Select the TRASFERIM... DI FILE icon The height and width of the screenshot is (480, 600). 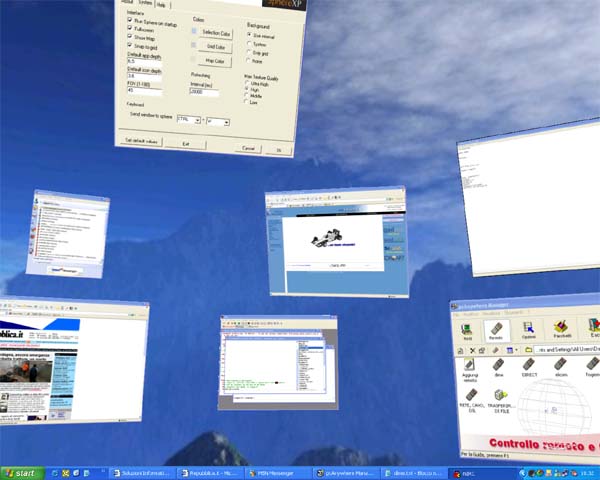tap(501, 400)
